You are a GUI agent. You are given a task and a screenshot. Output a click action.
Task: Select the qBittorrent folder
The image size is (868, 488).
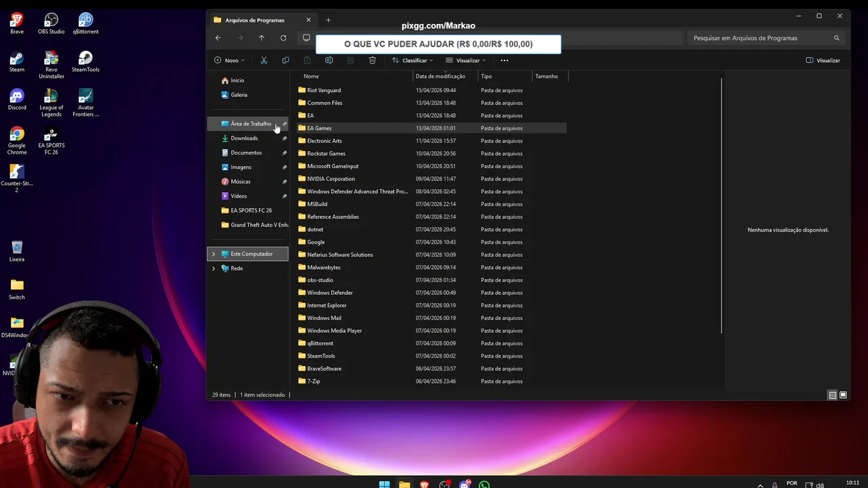tap(320, 343)
